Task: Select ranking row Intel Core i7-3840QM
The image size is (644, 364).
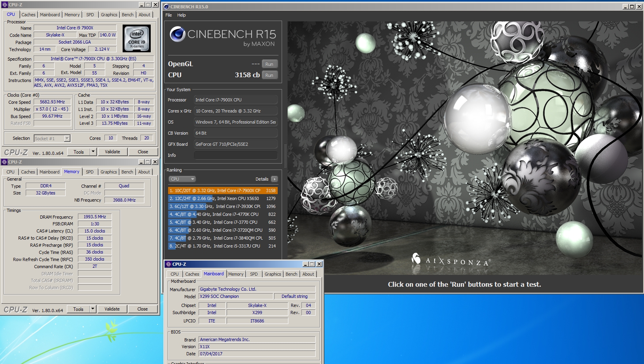Action: 223,238
